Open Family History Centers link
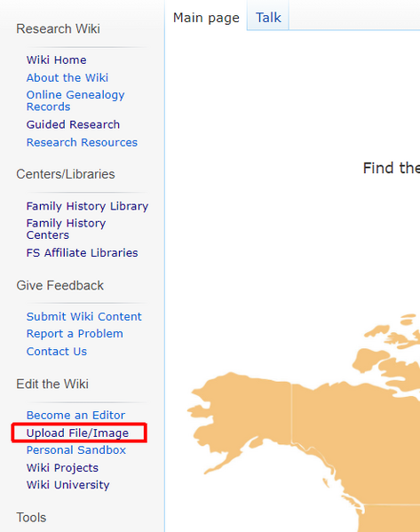The height and width of the screenshot is (532, 420). (67, 229)
